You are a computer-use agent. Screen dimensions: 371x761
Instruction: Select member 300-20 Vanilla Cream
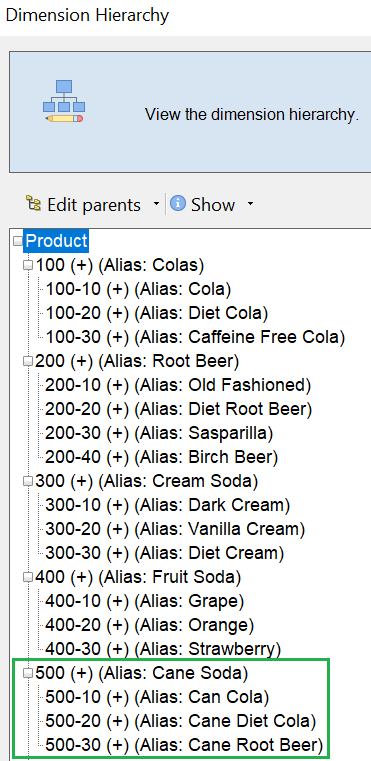pos(175,529)
